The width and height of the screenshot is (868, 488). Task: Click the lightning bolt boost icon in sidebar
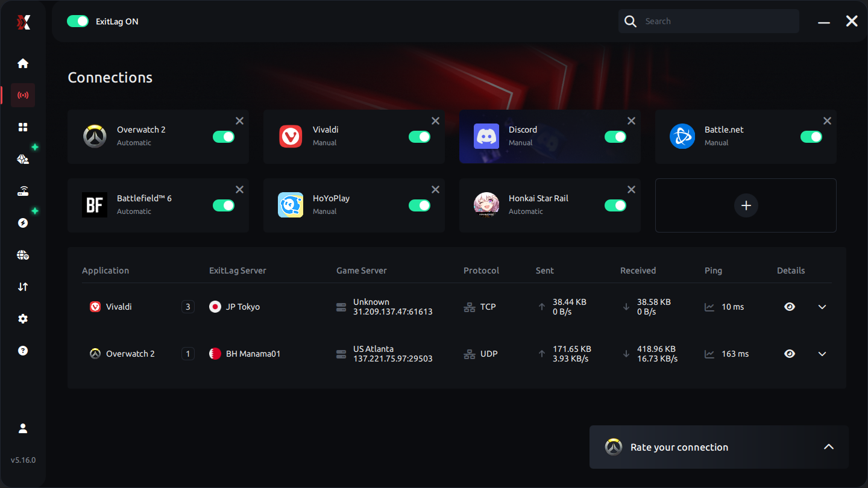23,223
